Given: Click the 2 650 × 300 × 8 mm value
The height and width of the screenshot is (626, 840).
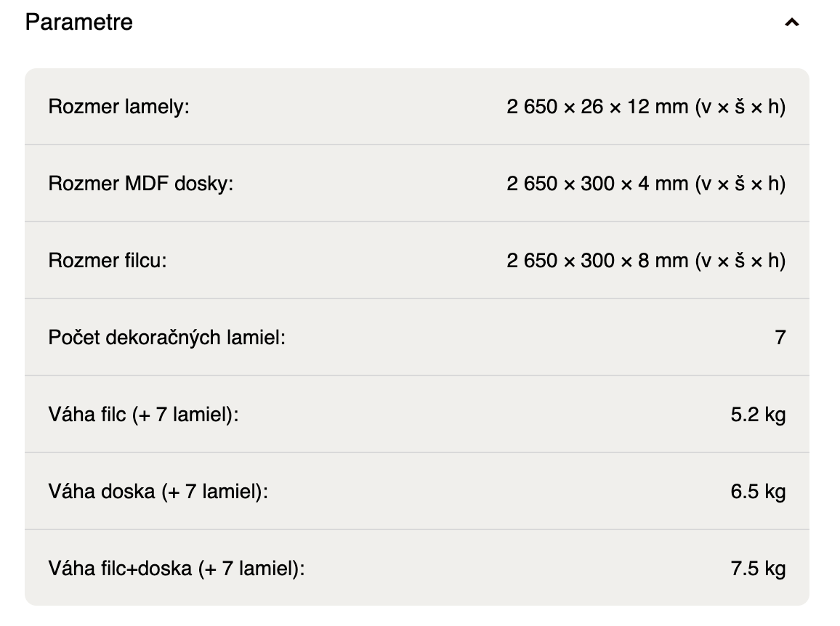Looking at the screenshot, I should coord(597,261).
